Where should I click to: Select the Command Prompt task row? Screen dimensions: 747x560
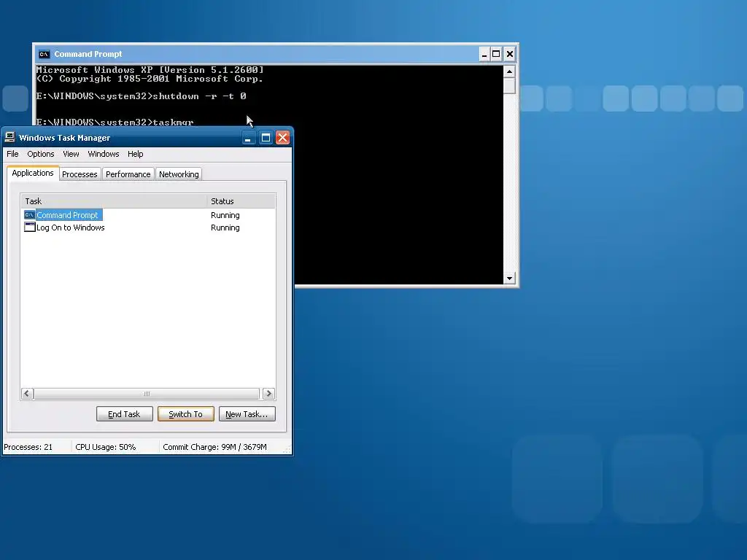[147, 215]
